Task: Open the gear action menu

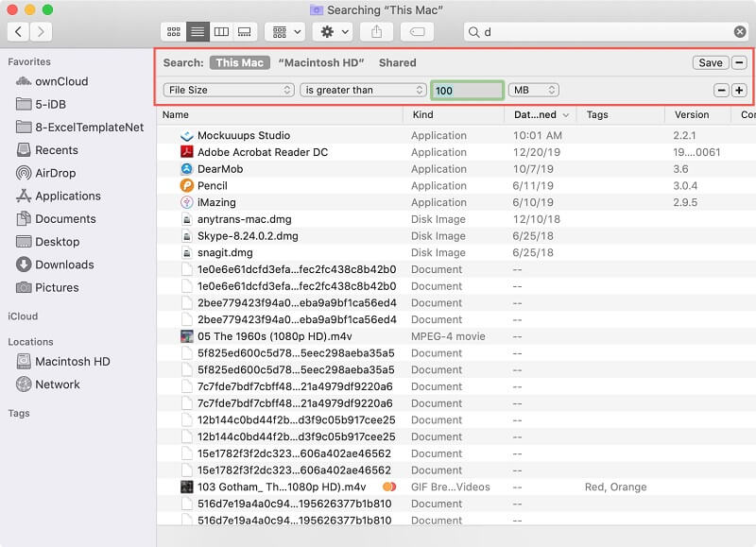Action: coord(335,32)
